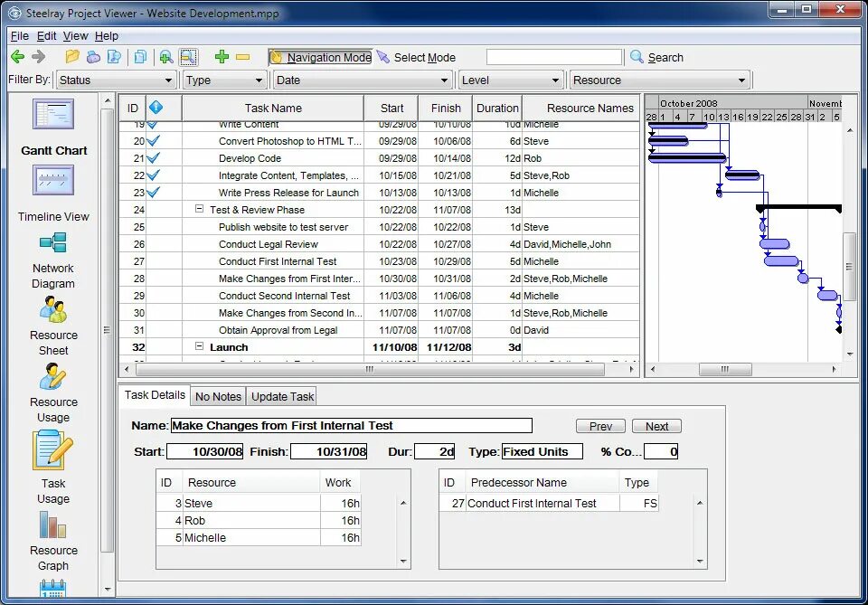Click the search text input field
This screenshot has height=605, width=868.
tap(554, 57)
